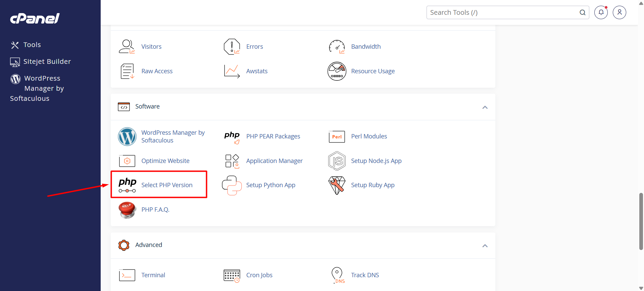
Task: Click the Perl Modules icon
Action: [x=337, y=137]
